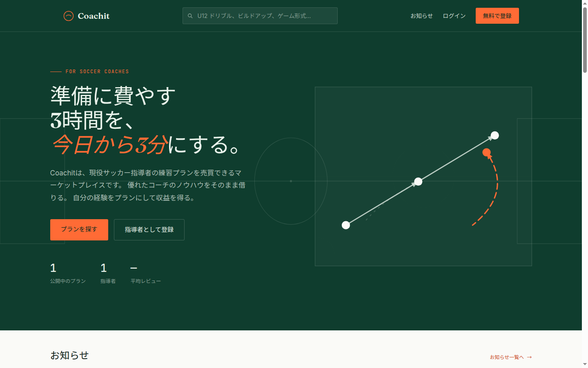Screen dimensions: 588x368
Task: Click the 指導者 stat label
Action: [108, 281]
